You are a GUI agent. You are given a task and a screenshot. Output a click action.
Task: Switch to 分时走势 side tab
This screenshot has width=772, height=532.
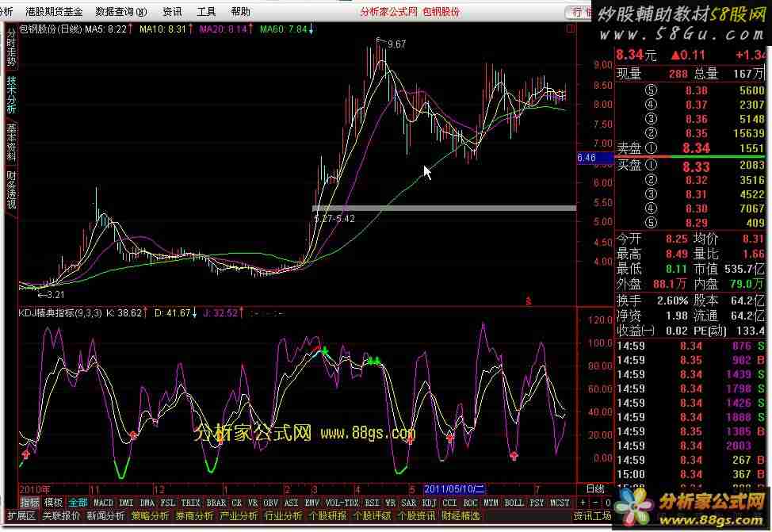(11, 47)
